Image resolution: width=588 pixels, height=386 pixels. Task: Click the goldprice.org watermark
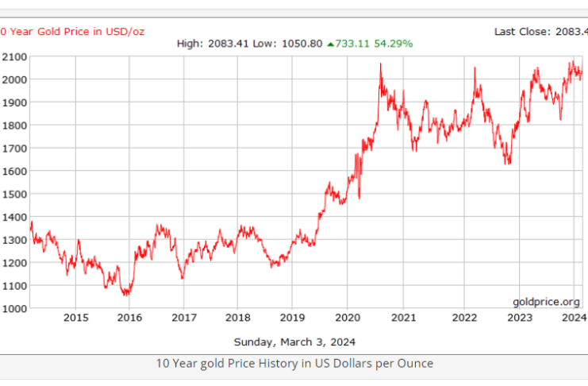coord(546,302)
